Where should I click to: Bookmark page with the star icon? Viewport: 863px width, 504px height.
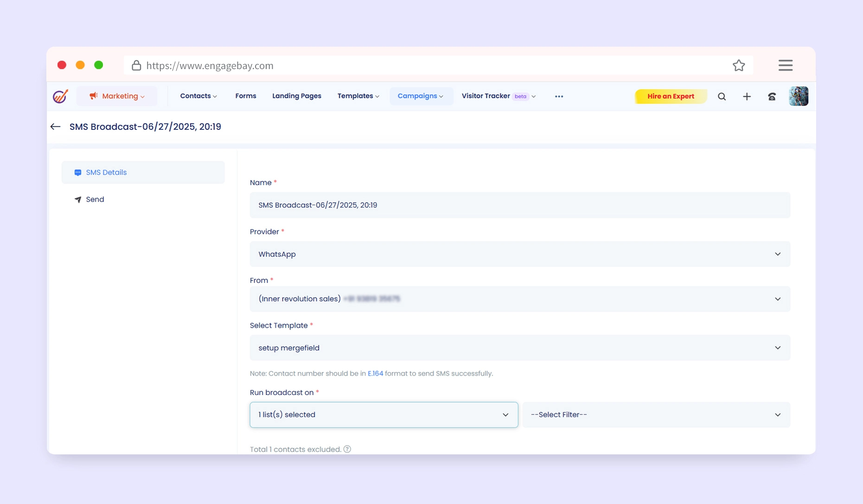[x=739, y=65]
